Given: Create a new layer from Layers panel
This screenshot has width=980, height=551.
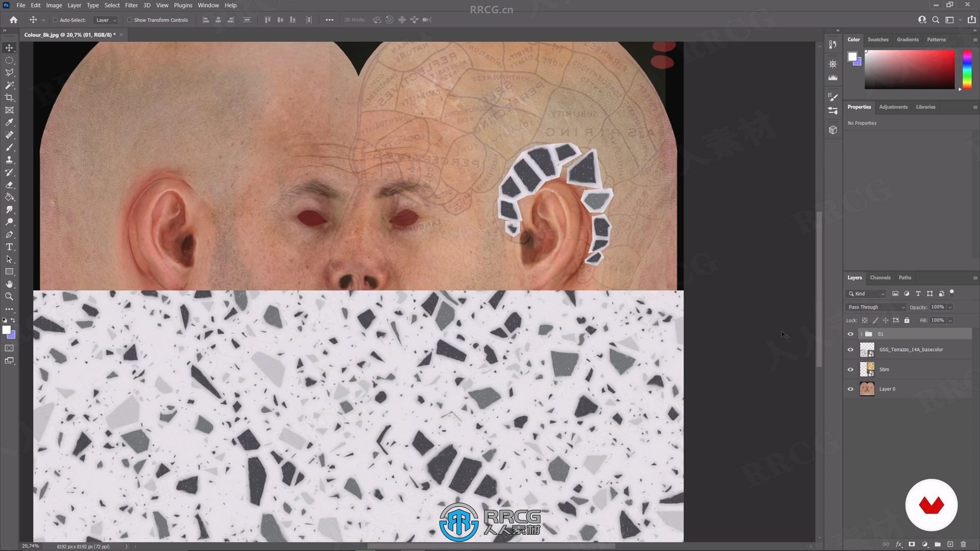Looking at the screenshot, I should click(950, 544).
